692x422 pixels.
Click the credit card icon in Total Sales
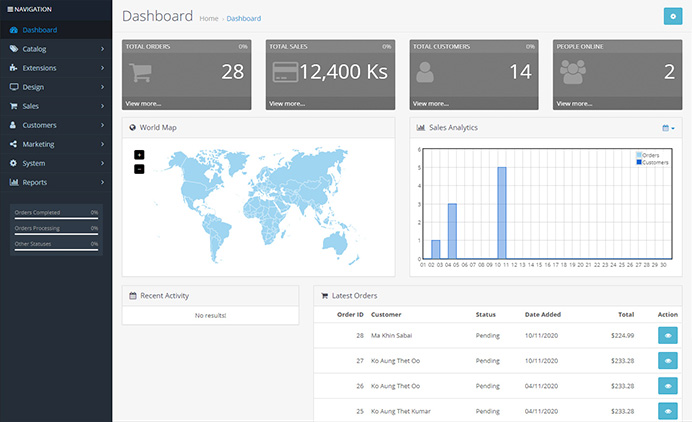click(x=285, y=72)
